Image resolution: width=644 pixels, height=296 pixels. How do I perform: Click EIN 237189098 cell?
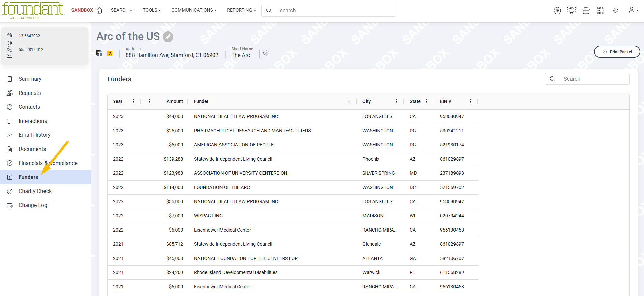(x=452, y=173)
